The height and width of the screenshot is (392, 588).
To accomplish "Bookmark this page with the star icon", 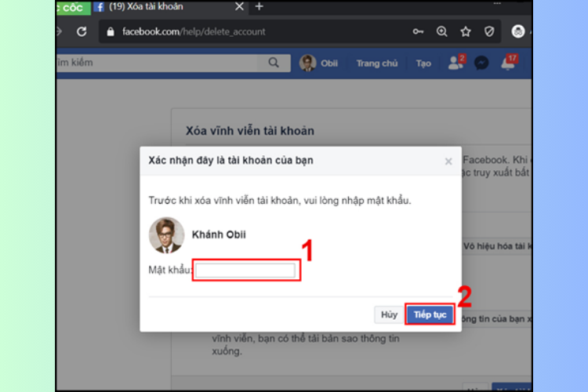I will coord(466,31).
